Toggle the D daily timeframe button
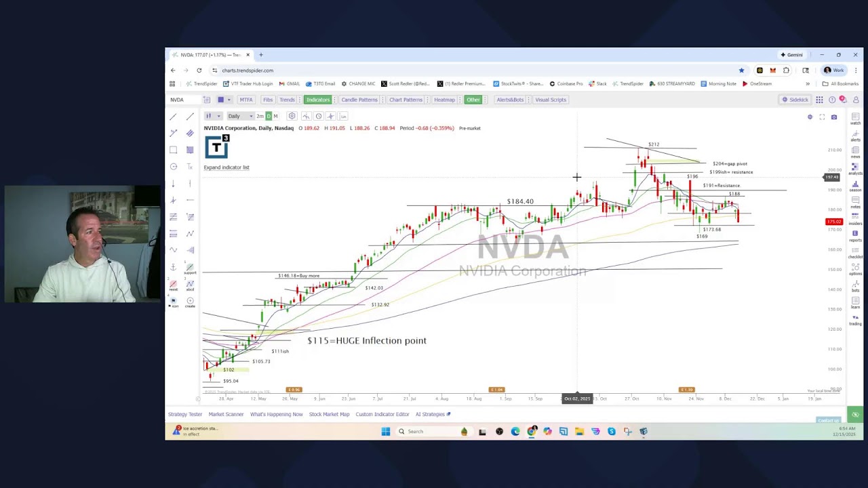 coord(269,116)
